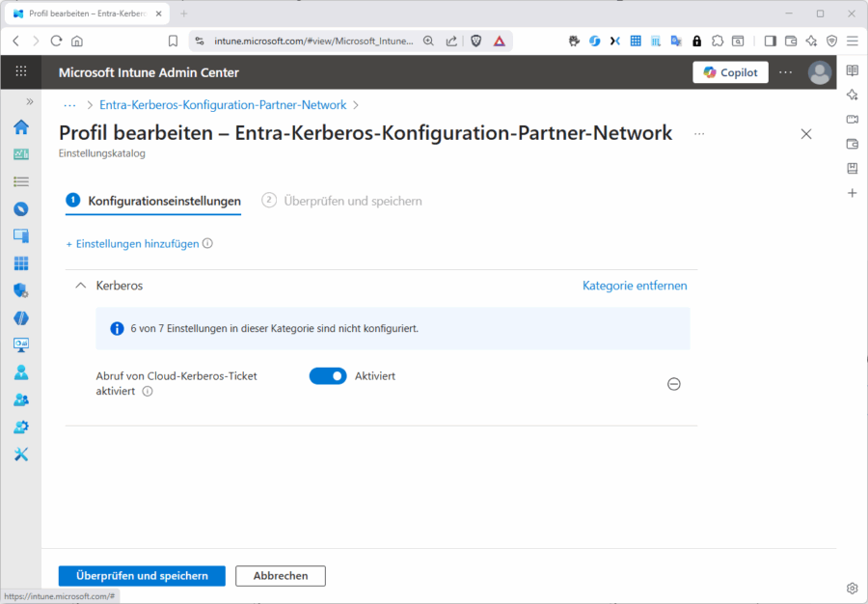Image resolution: width=868 pixels, height=604 pixels.
Task: Open the browser hamburger menu
Action: pos(853,41)
